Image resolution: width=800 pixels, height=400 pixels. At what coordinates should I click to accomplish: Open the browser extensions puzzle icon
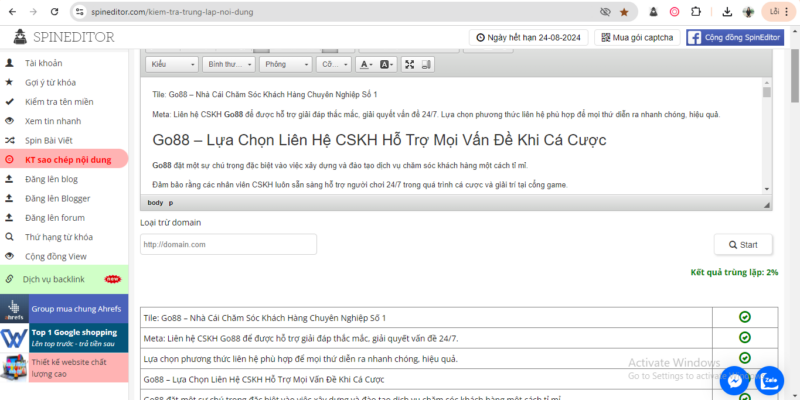coord(698,12)
